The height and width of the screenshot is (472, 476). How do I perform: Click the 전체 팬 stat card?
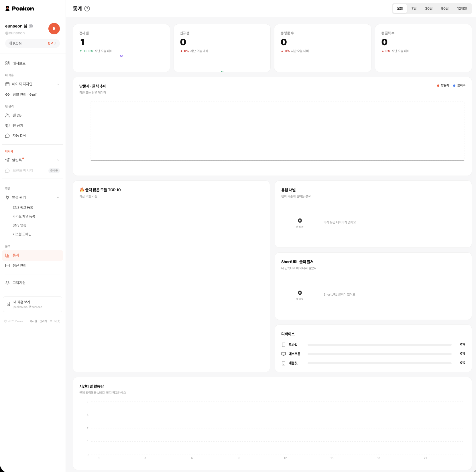(x=121, y=48)
